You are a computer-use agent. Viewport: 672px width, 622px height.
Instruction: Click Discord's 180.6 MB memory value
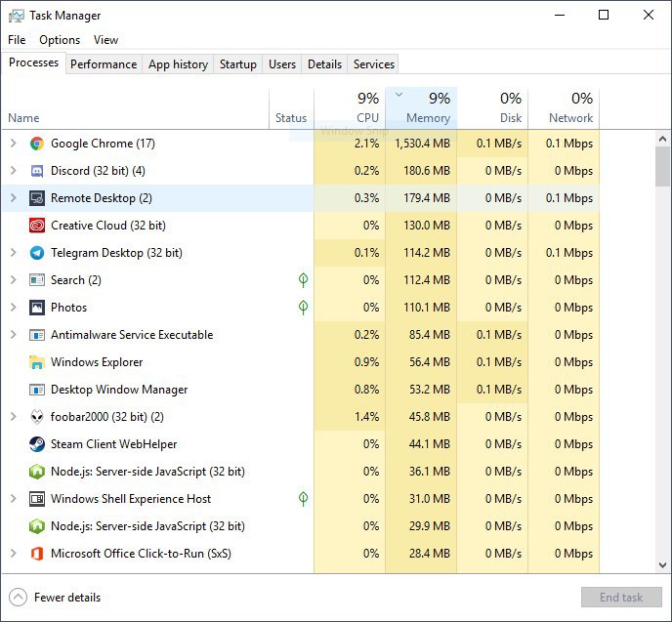pos(427,171)
